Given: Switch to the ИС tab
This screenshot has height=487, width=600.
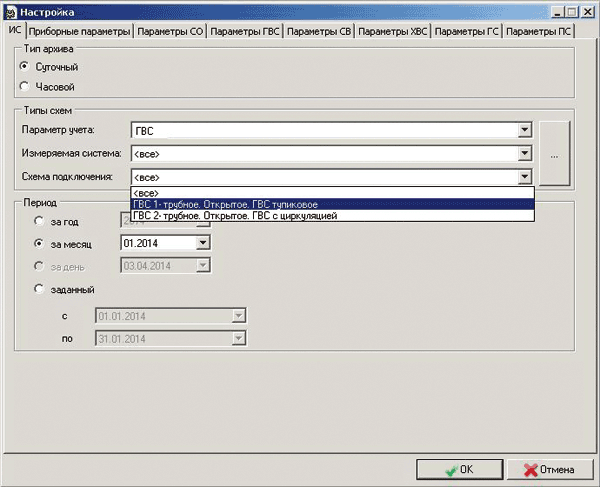Looking at the screenshot, I should coord(15,30).
